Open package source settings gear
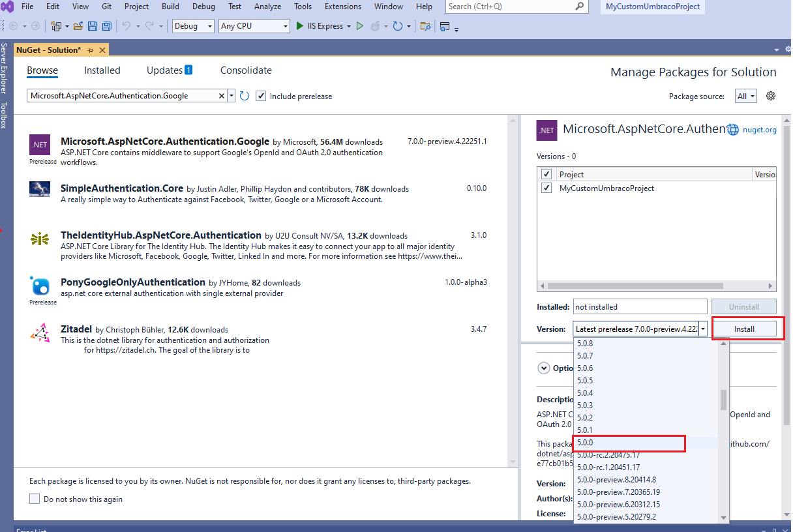This screenshot has width=793, height=532. click(771, 96)
